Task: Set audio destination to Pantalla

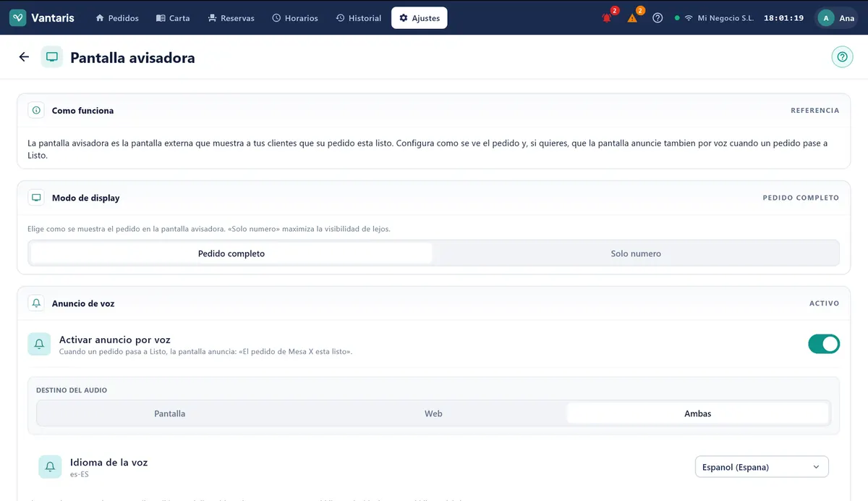Action: pyautogui.click(x=170, y=413)
